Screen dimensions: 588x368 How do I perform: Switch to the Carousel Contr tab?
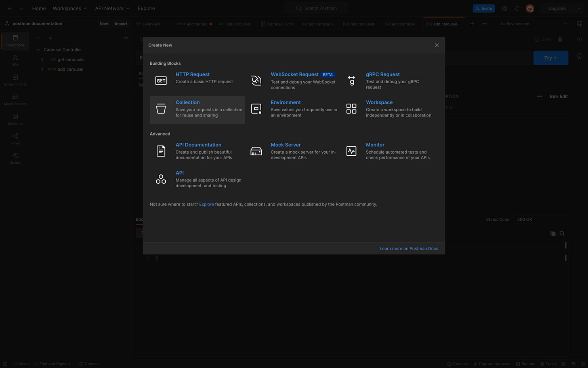277,24
